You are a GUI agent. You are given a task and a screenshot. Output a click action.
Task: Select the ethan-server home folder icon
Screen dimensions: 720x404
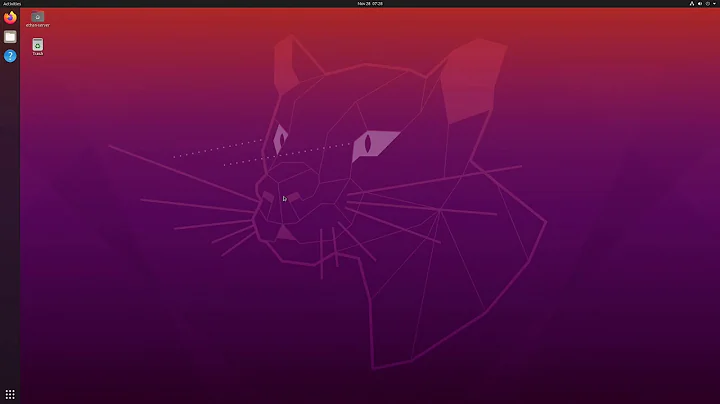tap(37, 16)
